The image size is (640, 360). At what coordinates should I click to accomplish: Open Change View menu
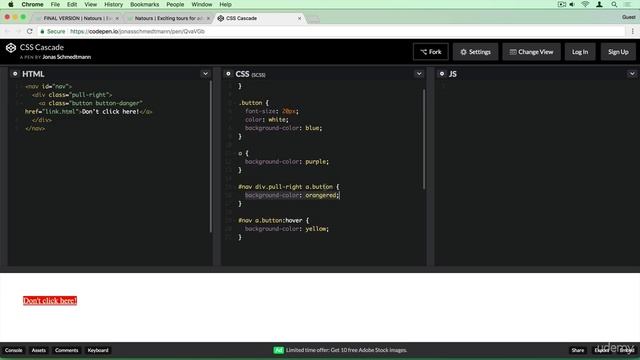point(531,52)
